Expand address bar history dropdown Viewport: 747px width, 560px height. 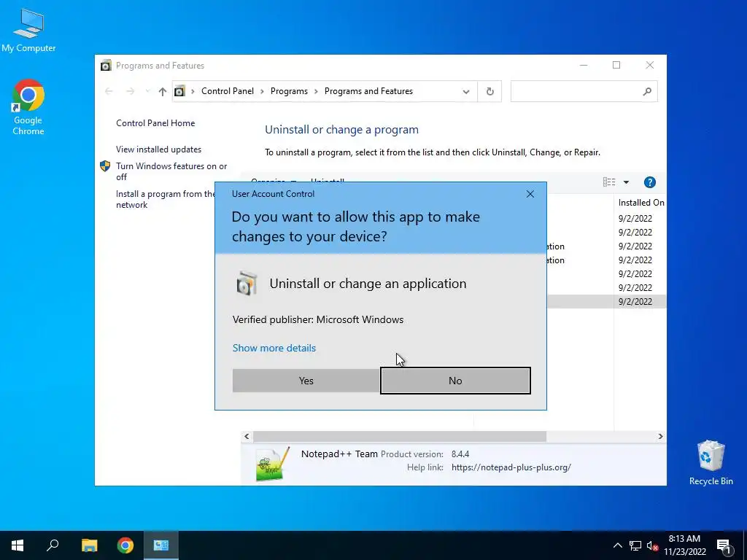pyautogui.click(x=466, y=91)
